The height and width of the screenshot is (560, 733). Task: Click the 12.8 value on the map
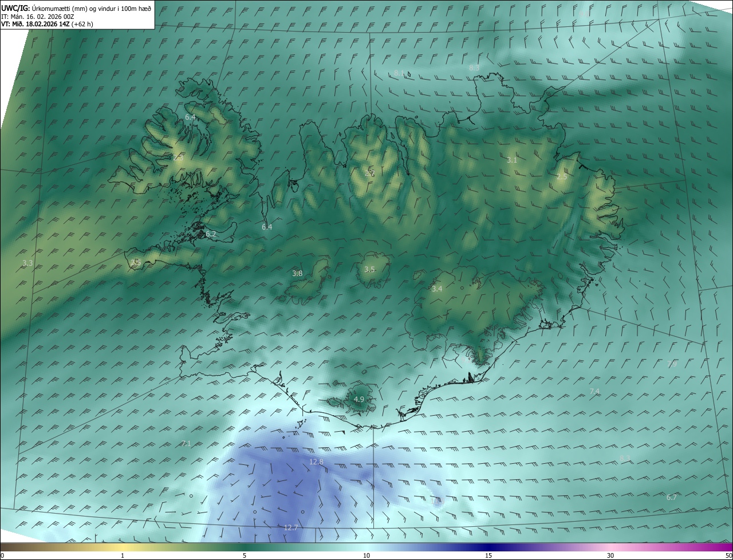coord(316,462)
